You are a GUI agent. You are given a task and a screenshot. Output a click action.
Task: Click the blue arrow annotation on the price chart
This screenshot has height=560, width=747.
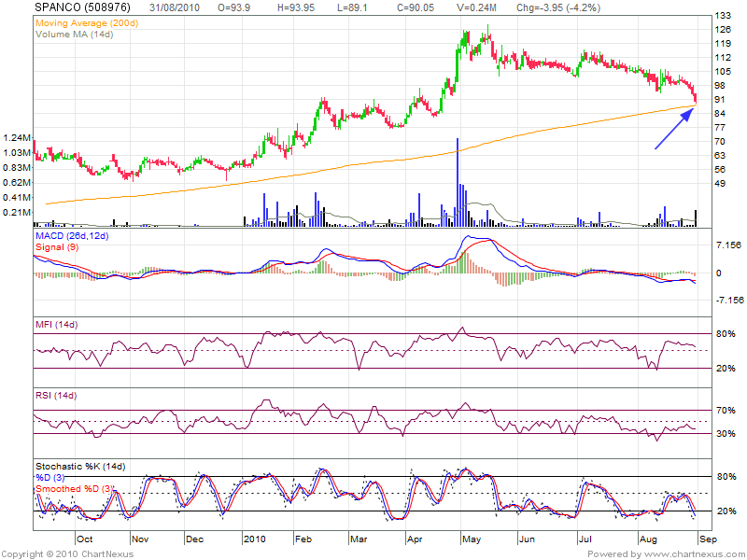pos(672,130)
